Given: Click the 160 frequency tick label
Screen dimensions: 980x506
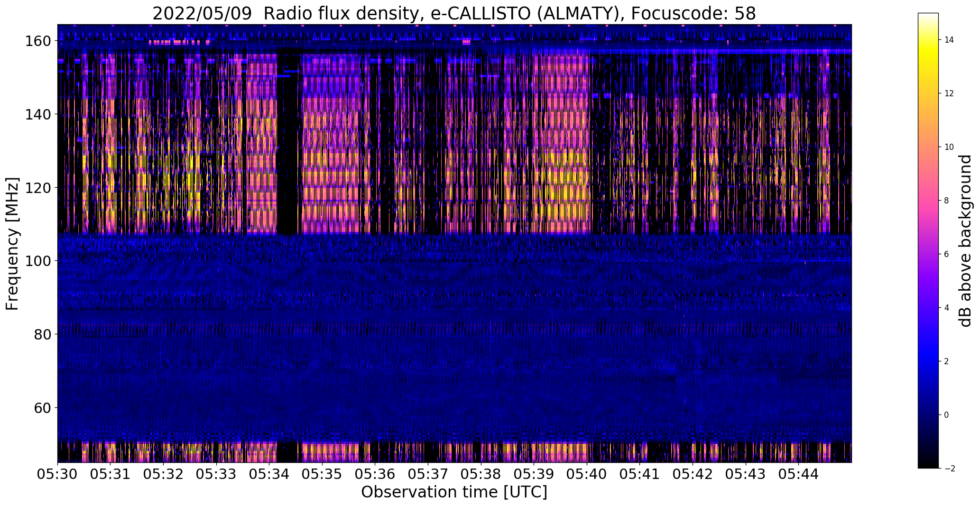Looking at the screenshot, I should click(x=38, y=41).
